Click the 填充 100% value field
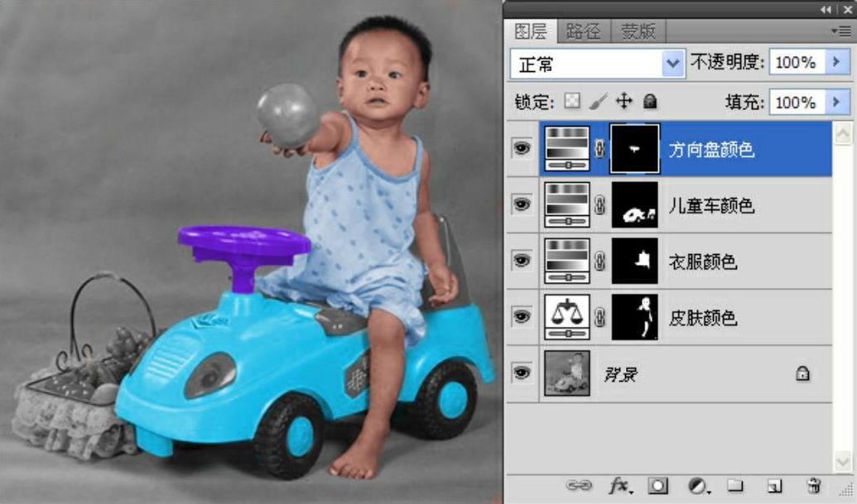 (797, 102)
